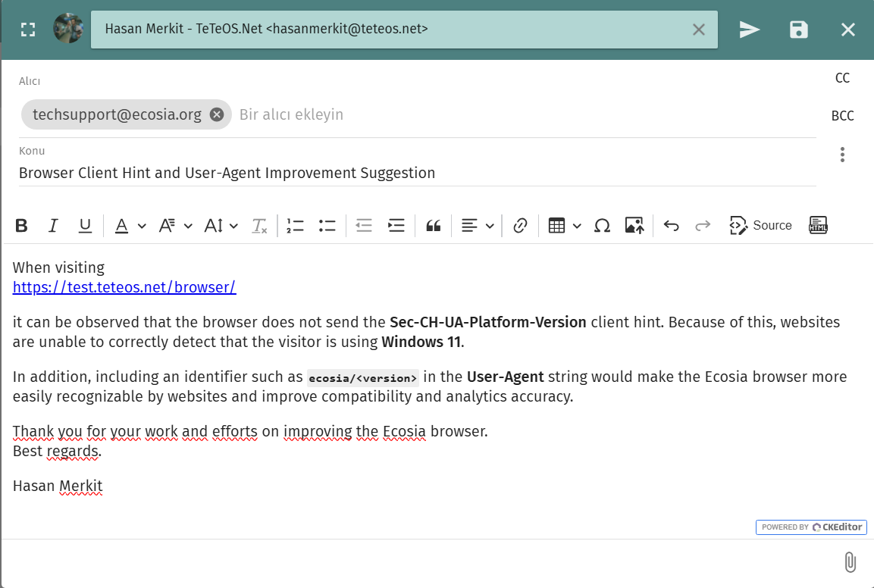
Task: Open the text alignment icon
Action: pyautogui.click(x=469, y=226)
